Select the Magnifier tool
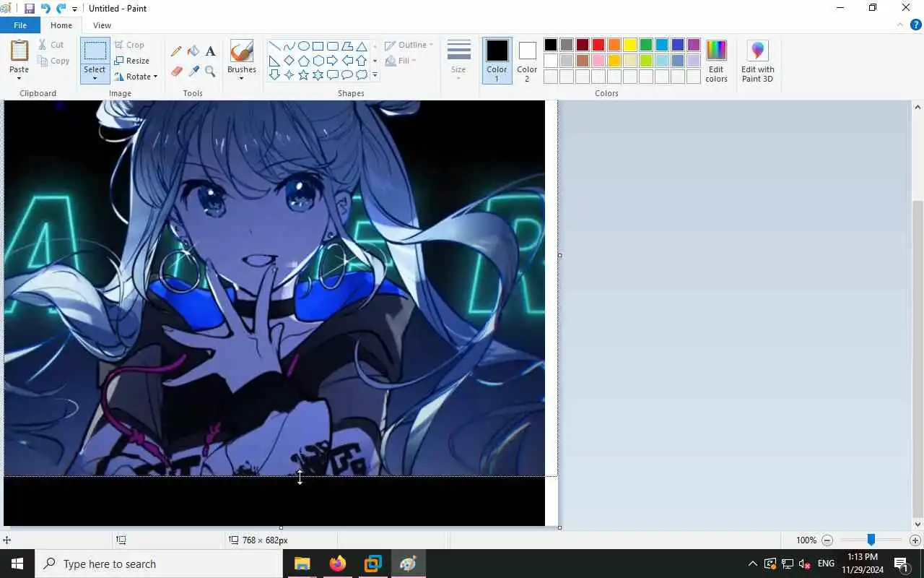This screenshot has height=578, width=924. [x=210, y=72]
